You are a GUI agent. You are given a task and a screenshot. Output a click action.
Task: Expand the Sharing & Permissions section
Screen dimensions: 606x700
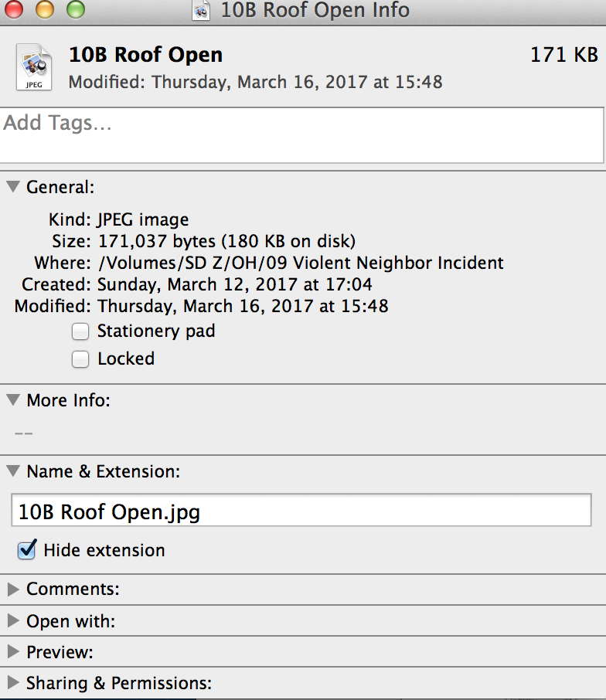point(13,682)
